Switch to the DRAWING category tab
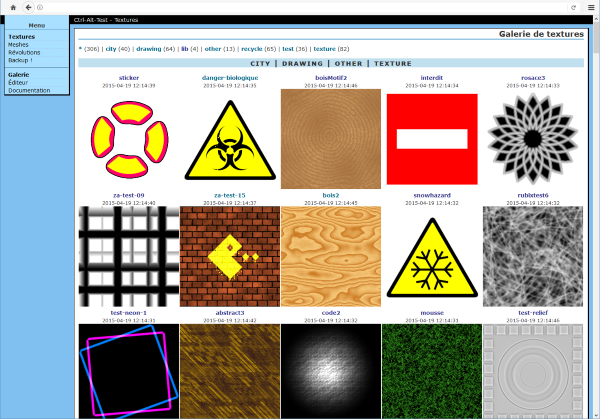The width and height of the screenshot is (600, 419). pos(302,64)
